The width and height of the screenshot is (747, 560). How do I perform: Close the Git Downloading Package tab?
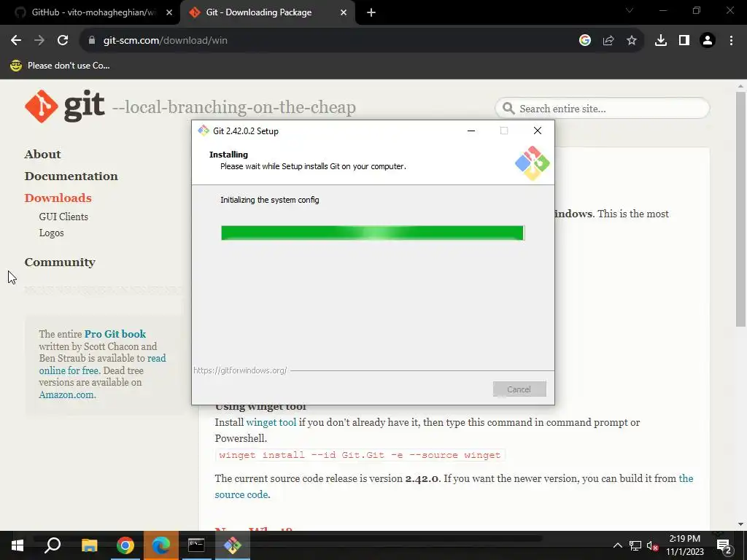344,13
